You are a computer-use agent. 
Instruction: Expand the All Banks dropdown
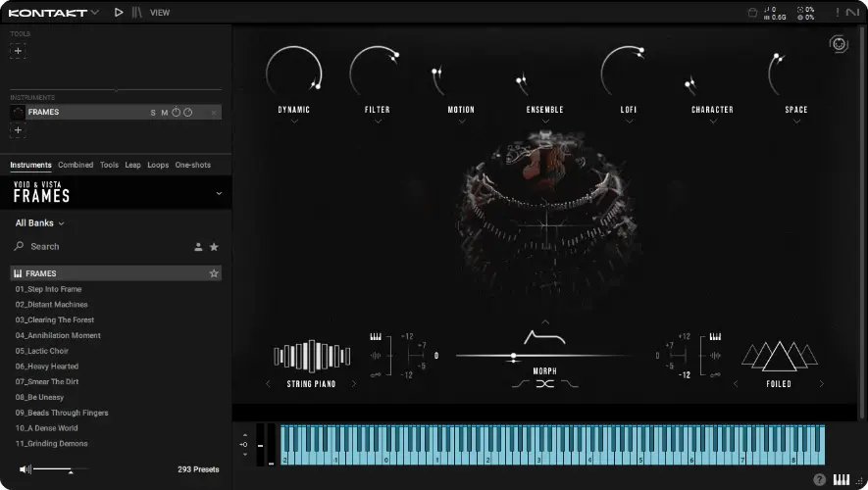pos(39,223)
